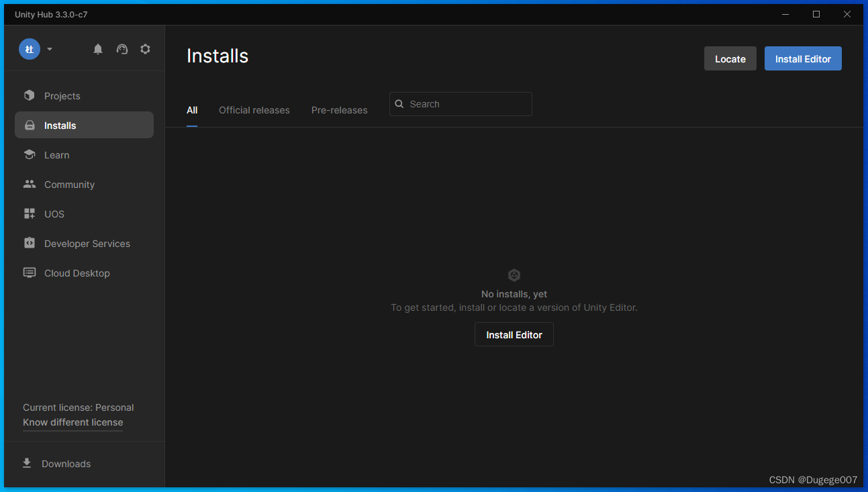Open Cloud Desktop in the sidebar

[x=84, y=273]
